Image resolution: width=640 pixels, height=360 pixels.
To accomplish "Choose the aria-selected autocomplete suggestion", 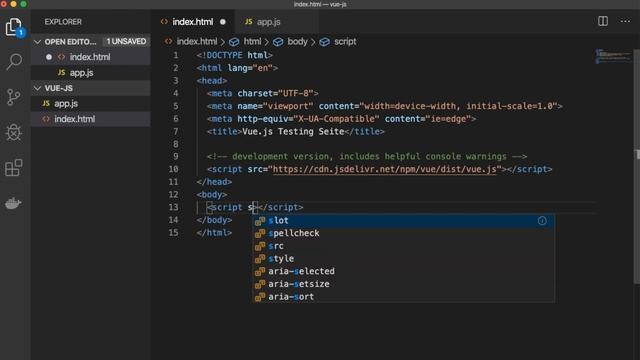I will coord(403,271).
